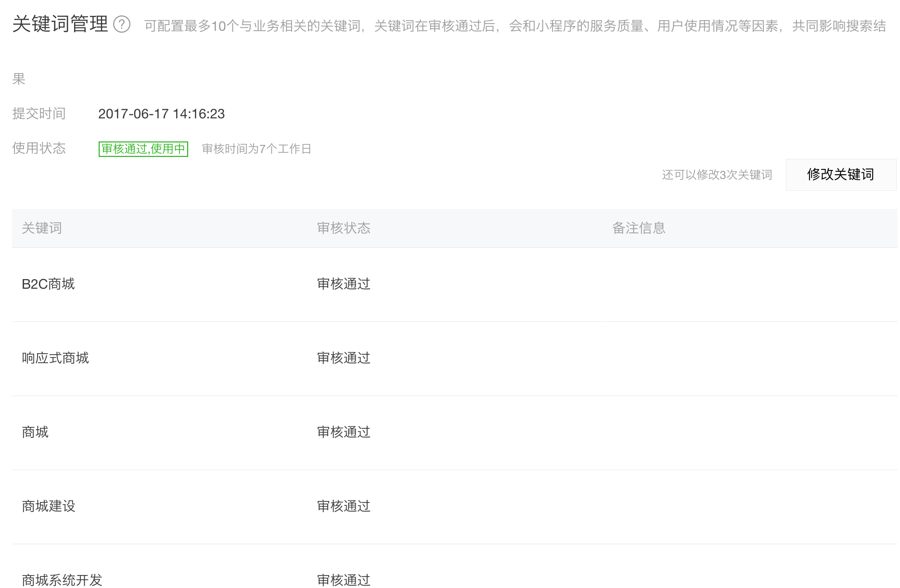This screenshot has width=900, height=588.
Task: Click the 修改关键词 button
Action: [840, 175]
